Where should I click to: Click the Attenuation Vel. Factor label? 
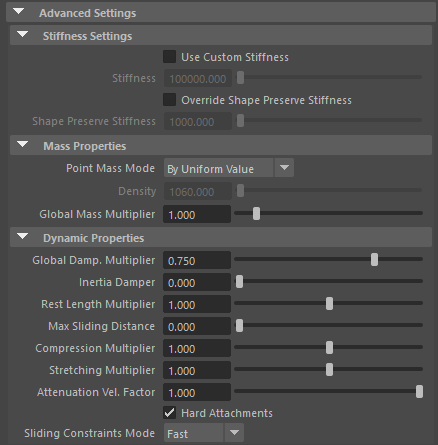coord(96,392)
